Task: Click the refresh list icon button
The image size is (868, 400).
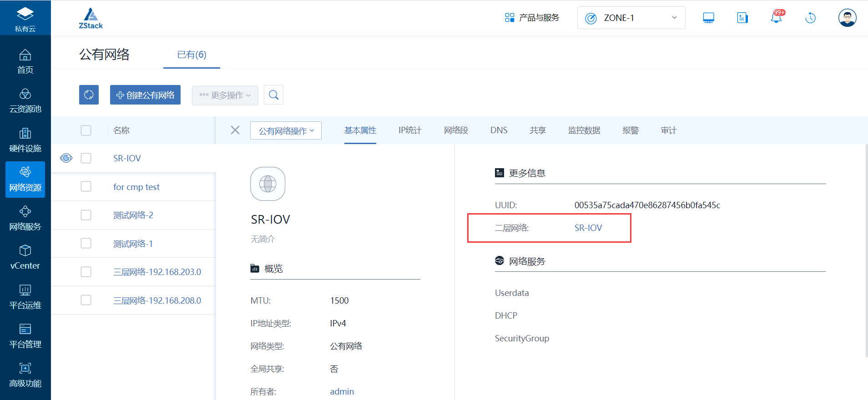Action: [x=89, y=95]
